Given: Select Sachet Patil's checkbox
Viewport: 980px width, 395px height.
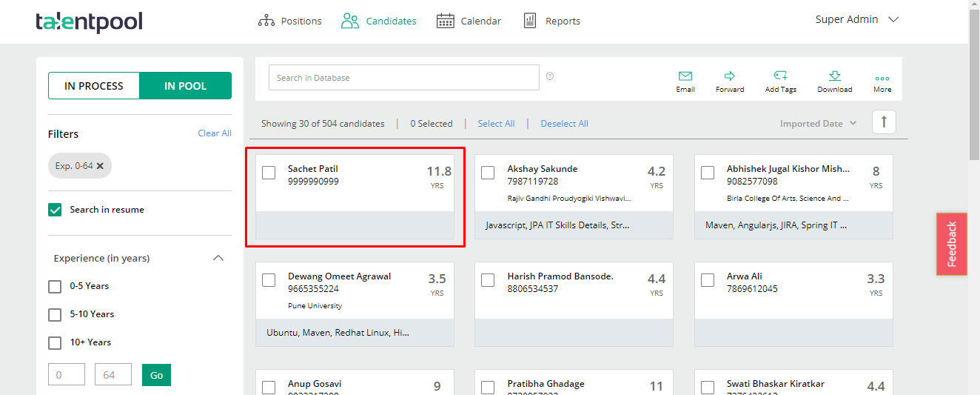Looking at the screenshot, I should (x=269, y=173).
